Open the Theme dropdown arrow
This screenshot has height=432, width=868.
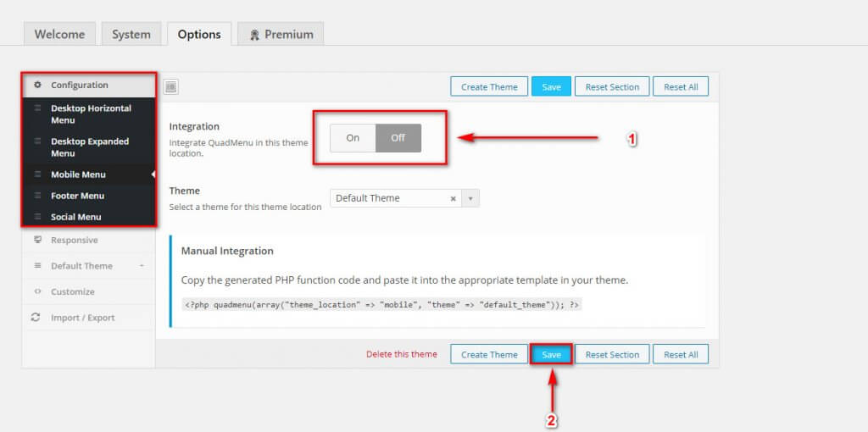[470, 198]
